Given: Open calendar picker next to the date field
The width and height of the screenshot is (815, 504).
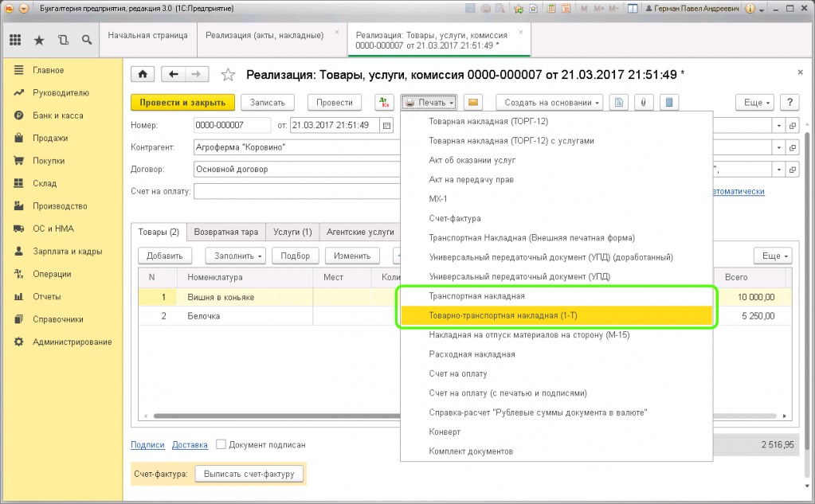Looking at the screenshot, I should click(386, 126).
